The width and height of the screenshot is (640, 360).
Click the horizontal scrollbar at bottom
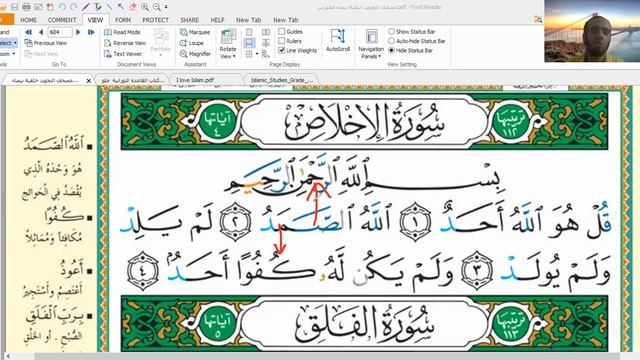click(327, 356)
